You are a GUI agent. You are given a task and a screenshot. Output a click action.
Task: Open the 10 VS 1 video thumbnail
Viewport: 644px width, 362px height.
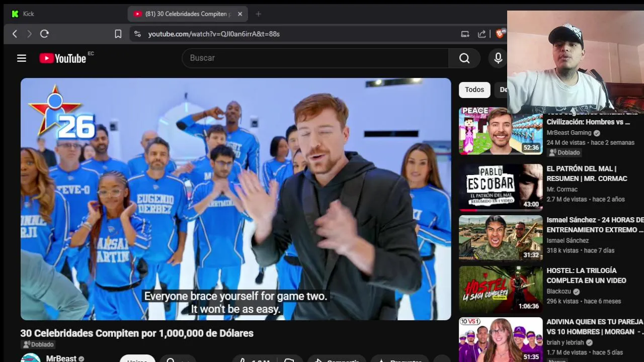(501, 339)
